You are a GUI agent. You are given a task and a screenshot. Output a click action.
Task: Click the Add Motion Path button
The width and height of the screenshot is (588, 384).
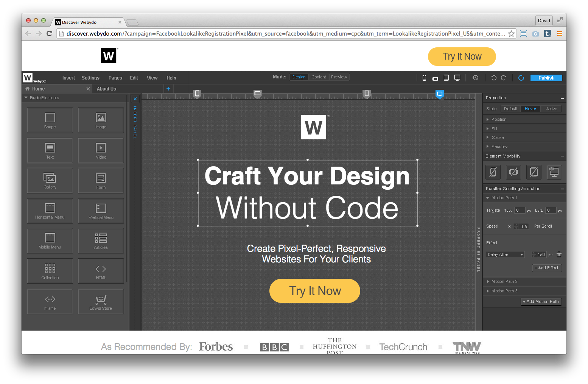point(541,301)
